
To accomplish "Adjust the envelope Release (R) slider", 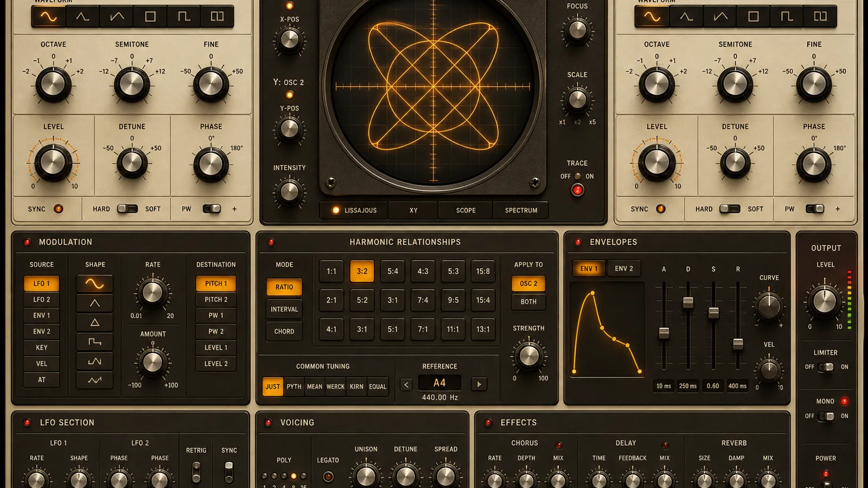I will pyautogui.click(x=738, y=344).
